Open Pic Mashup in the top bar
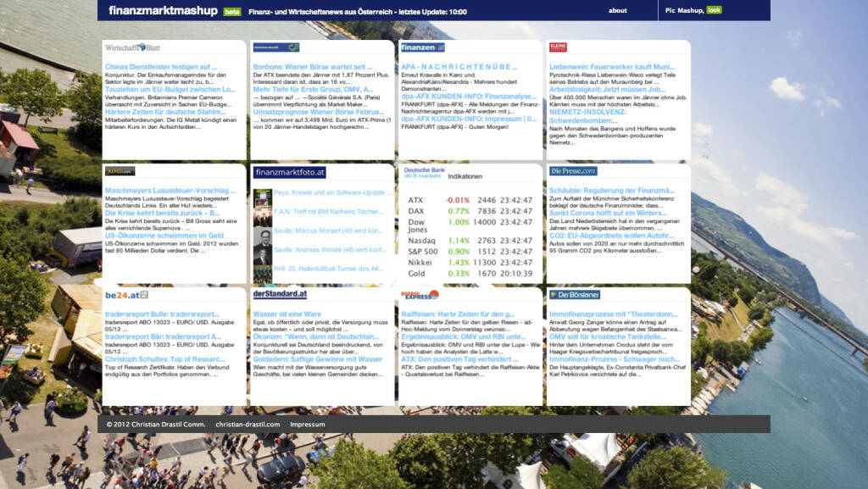 pyautogui.click(x=684, y=10)
